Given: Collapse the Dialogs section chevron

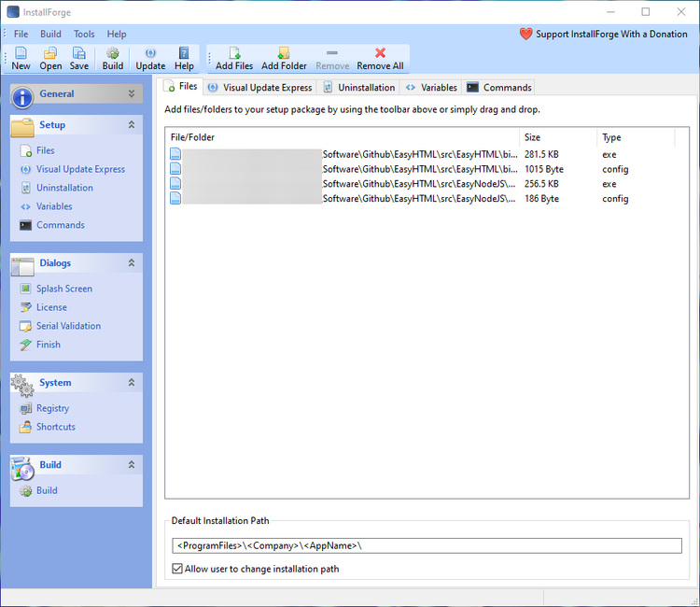Looking at the screenshot, I should [132, 262].
